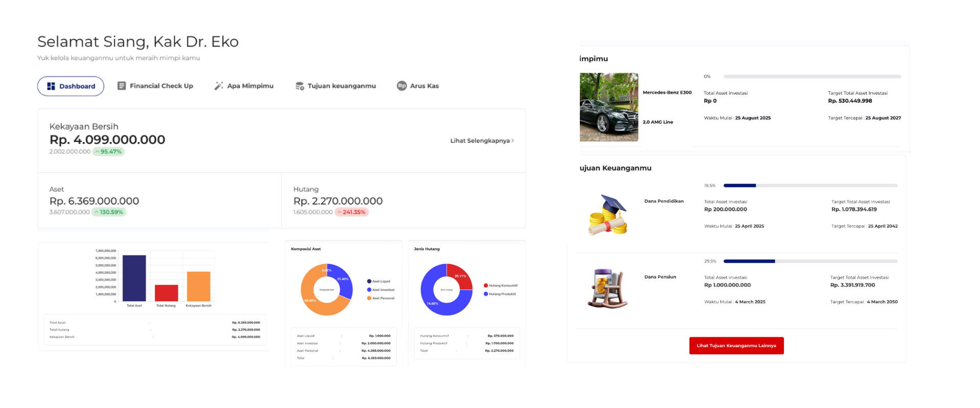Click the Dashboard grid icon
This screenshot has height=408, width=980.
point(51,86)
